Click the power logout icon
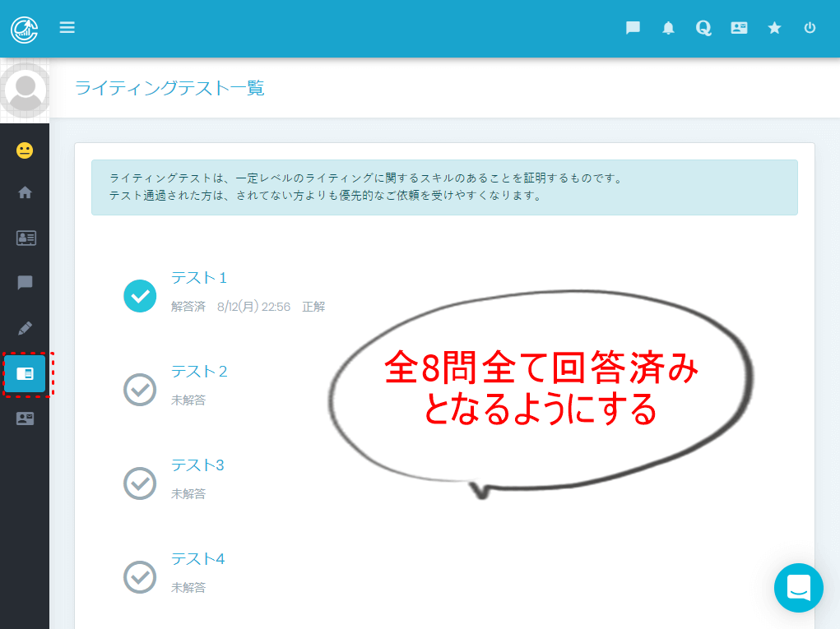840x629 pixels. (x=810, y=28)
